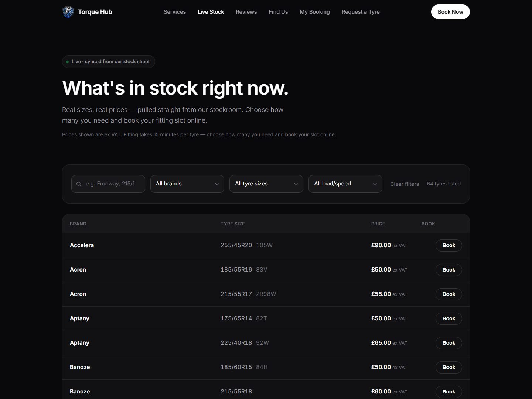The image size is (532, 399).
Task: Book the Banoze 185/60R15 tyre
Action: 449,367
